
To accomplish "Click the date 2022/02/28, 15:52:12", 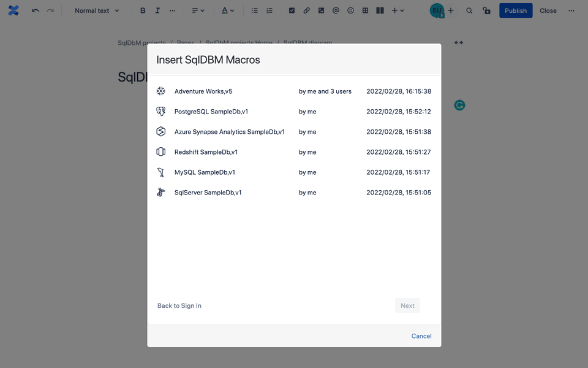I will [x=399, y=112].
